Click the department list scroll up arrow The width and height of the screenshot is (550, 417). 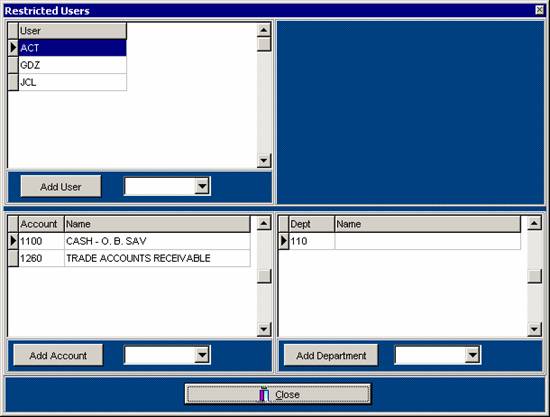click(x=534, y=223)
